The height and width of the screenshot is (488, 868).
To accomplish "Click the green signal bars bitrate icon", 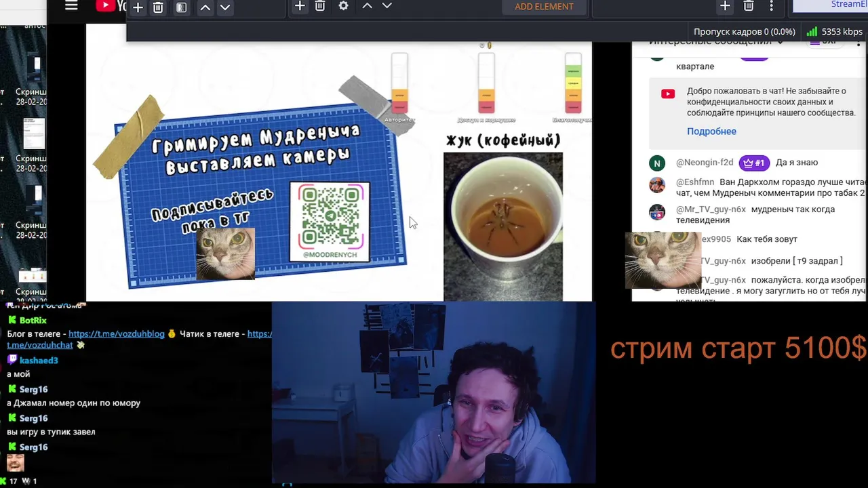I will 812,31.
